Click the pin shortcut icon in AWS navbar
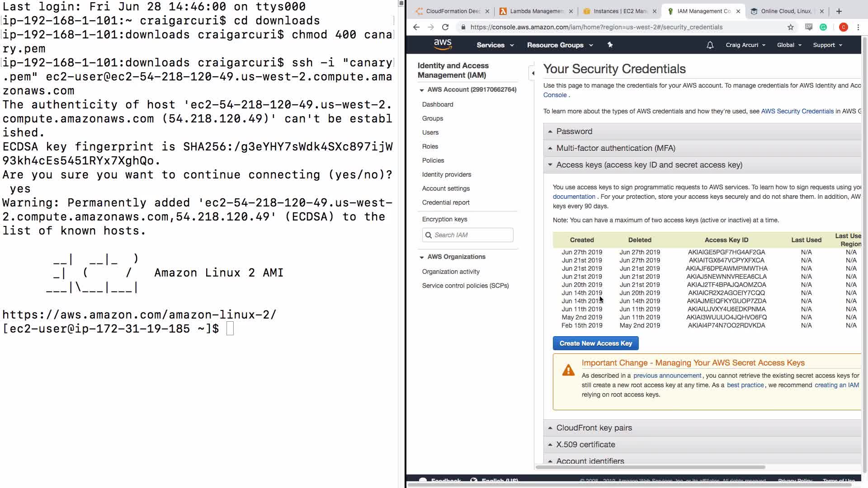 [x=610, y=45]
